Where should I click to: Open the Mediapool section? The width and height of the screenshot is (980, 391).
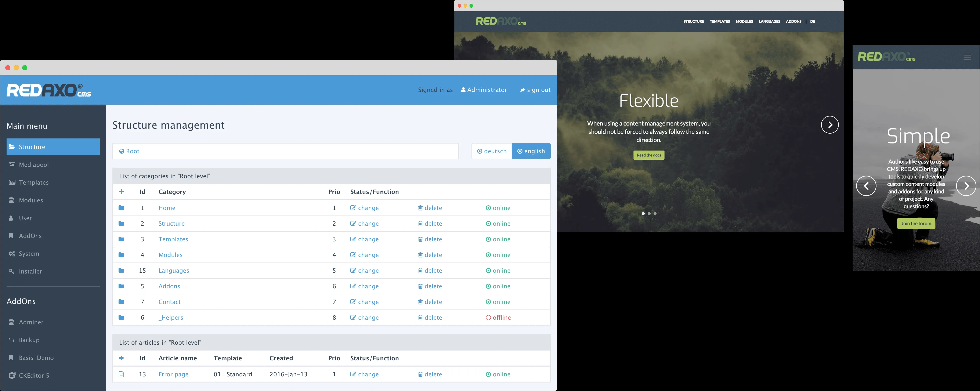(34, 164)
